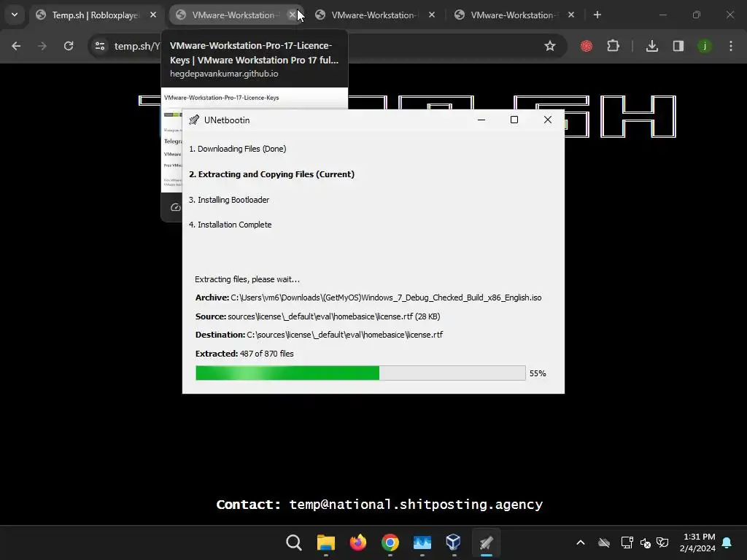This screenshot has width=747, height=560.
Task: Expand hidden system tray icons
Action: [x=580, y=542]
